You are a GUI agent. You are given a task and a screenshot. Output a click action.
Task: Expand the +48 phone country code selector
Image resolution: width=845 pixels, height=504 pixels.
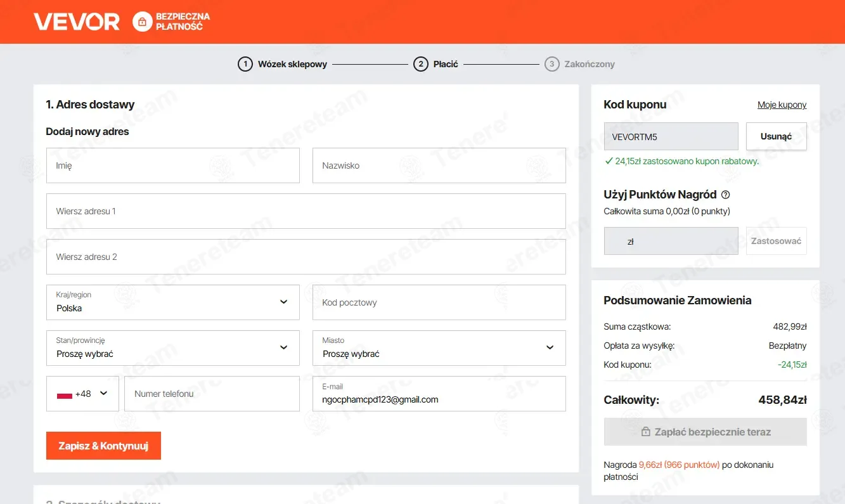(82, 394)
